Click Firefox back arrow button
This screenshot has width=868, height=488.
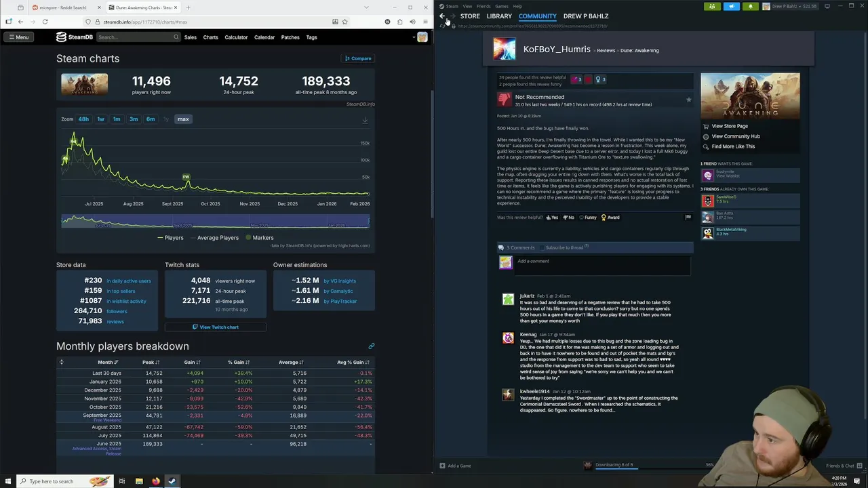[x=20, y=22]
